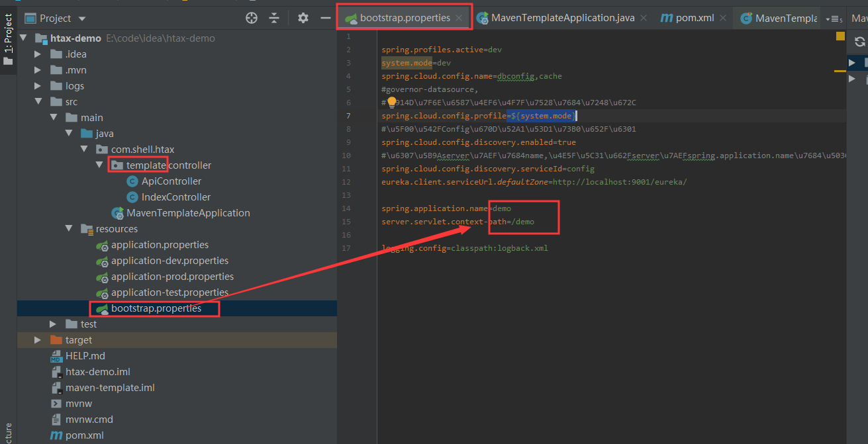Open the Project view dropdown
The height and width of the screenshot is (444, 868).
coord(82,19)
